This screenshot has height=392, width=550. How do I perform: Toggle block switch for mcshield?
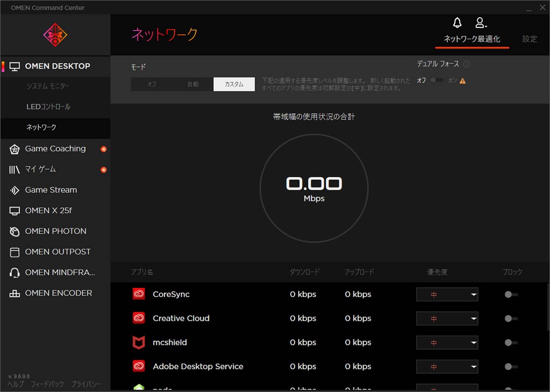[x=511, y=343]
